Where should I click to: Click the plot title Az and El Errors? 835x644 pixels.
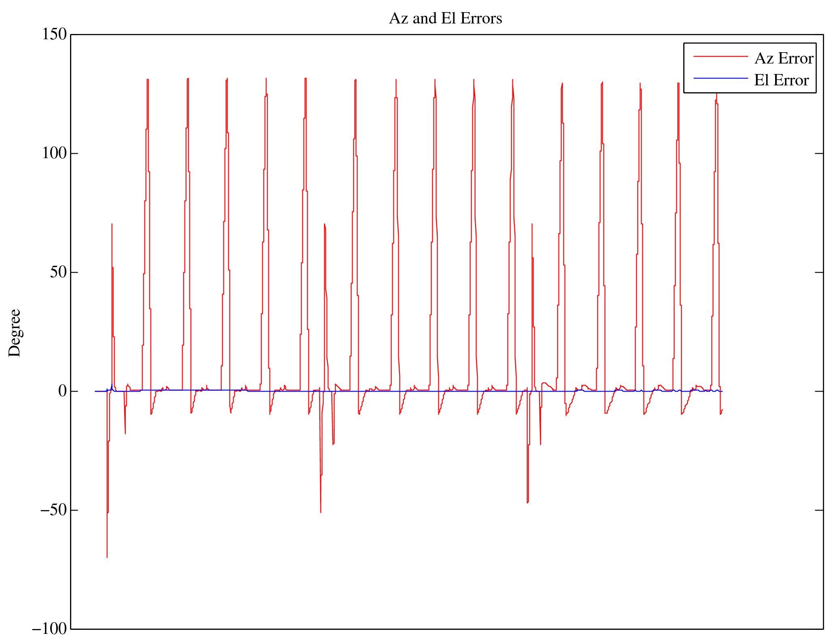pyautogui.click(x=445, y=19)
